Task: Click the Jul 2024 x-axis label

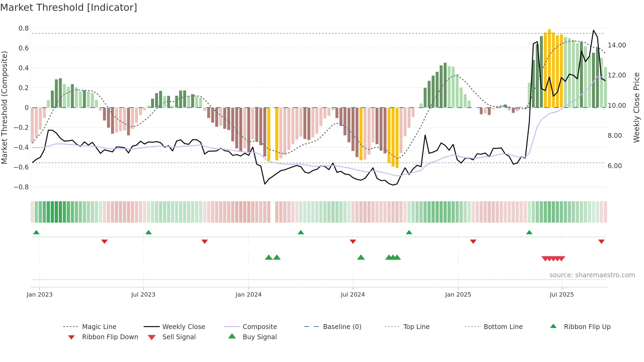Action: (x=353, y=295)
